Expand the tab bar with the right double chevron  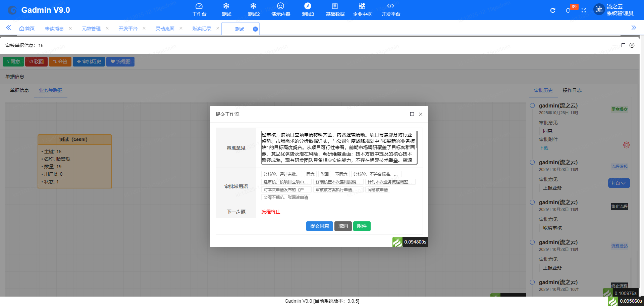click(634, 28)
